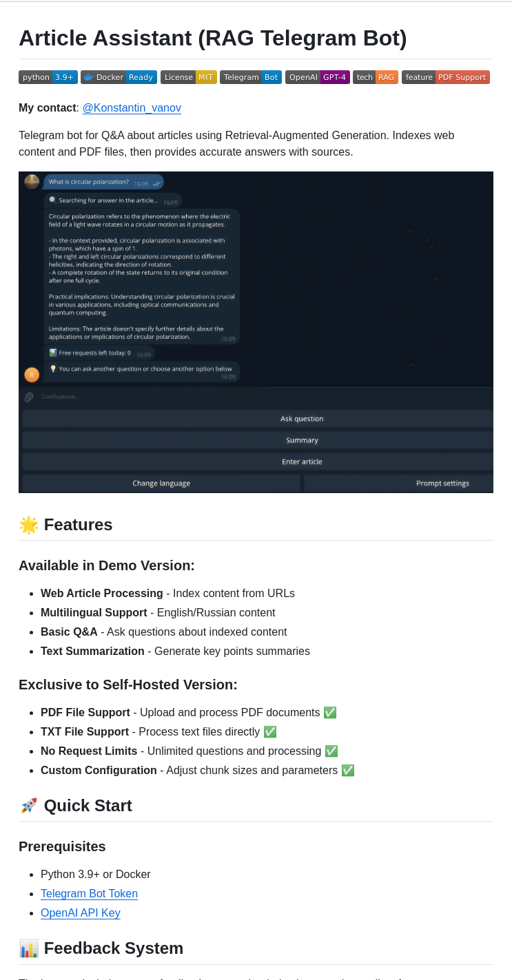Click the bot's orange R avatar icon
This screenshot has height=980, width=512.
coord(31,375)
